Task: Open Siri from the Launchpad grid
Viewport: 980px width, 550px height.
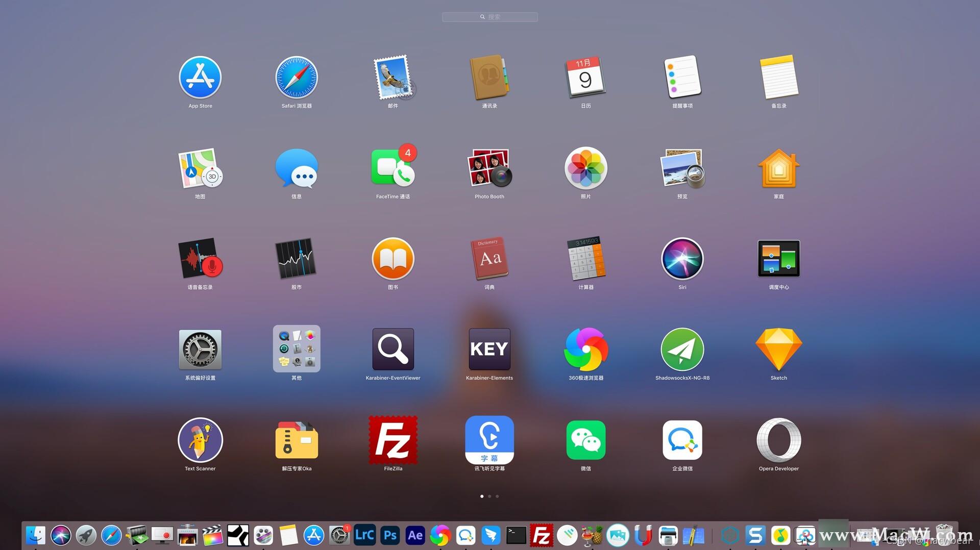Action: coord(682,259)
